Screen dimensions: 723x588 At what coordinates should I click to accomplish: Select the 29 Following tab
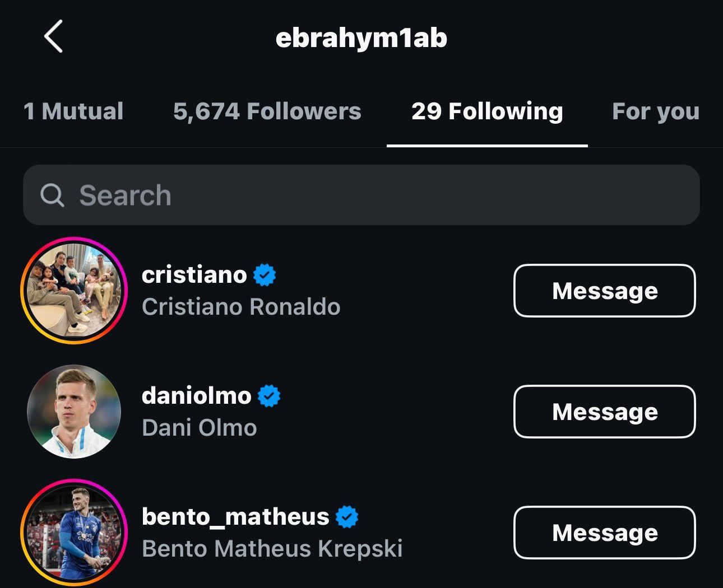tap(487, 111)
